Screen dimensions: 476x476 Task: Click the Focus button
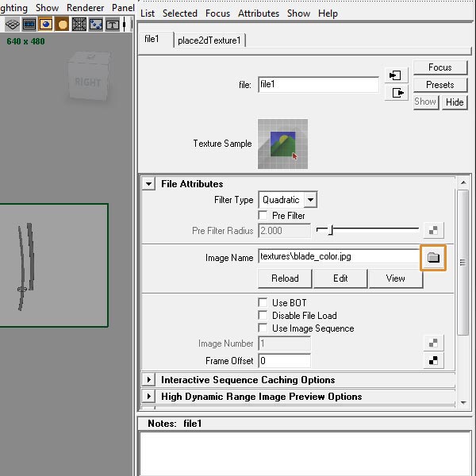(x=440, y=67)
